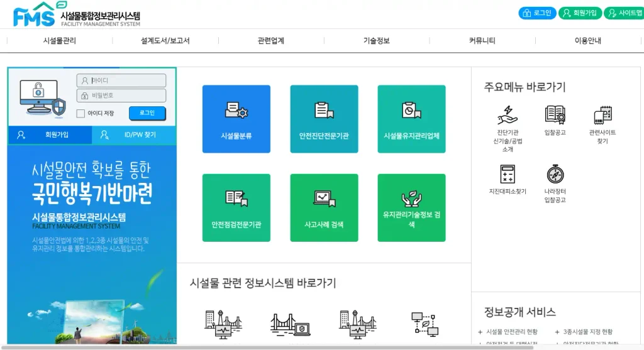Screen dimensions: 644x350
Task: Open the 시설물 안전관리 현황 link
Action: pyautogui.click(x=512, y=332)
